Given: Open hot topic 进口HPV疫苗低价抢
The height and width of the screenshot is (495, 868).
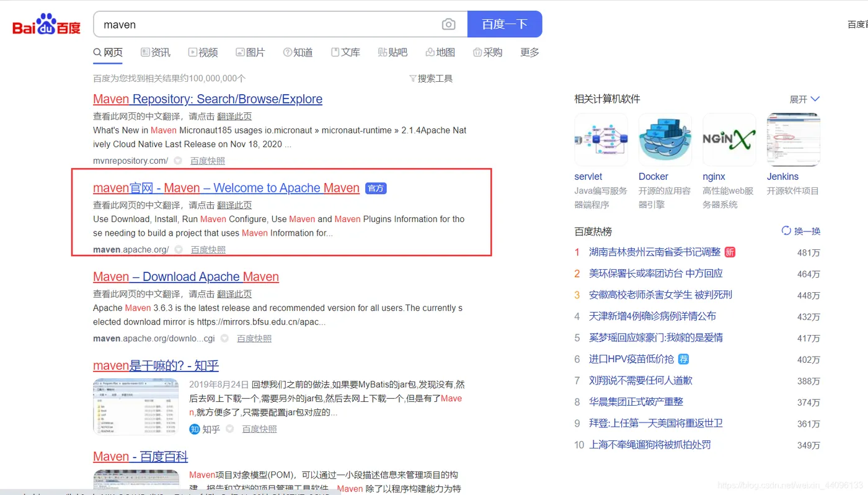Looking at the screenshot, I should (x=631, y=359).
